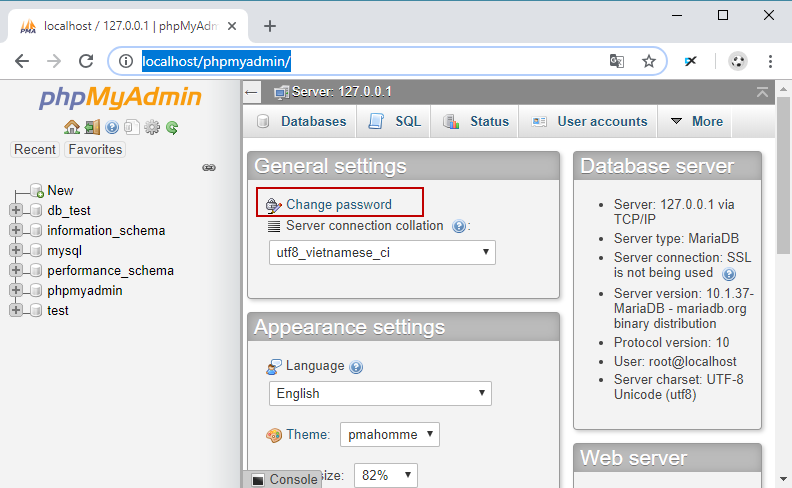This screenshot has width=792, height=488.
Task: Switch to the Status tab
Action: pos(475,121)
